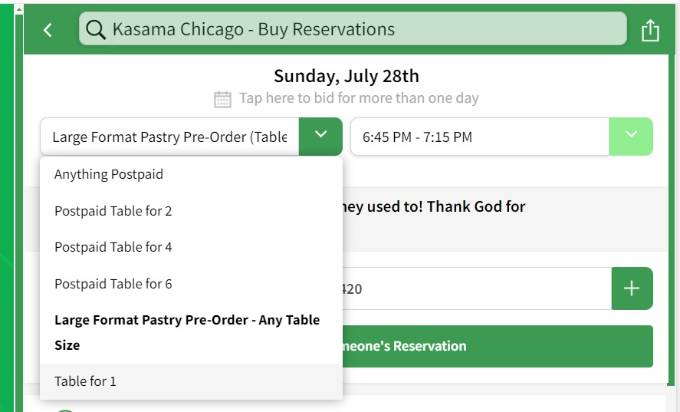Open the time slot dropdown arrow
The height and width of the screenshot is (412, 680).
point(631,136)
